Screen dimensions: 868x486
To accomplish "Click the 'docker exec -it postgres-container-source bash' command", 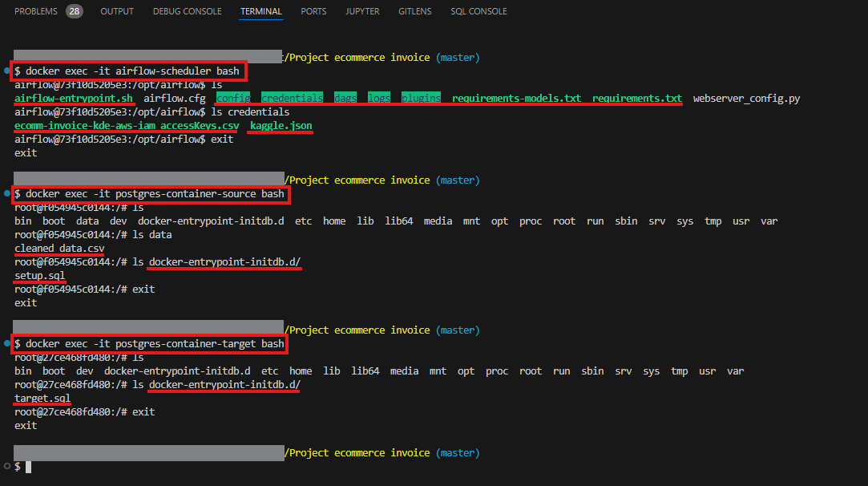I will [x=155, y=193].
